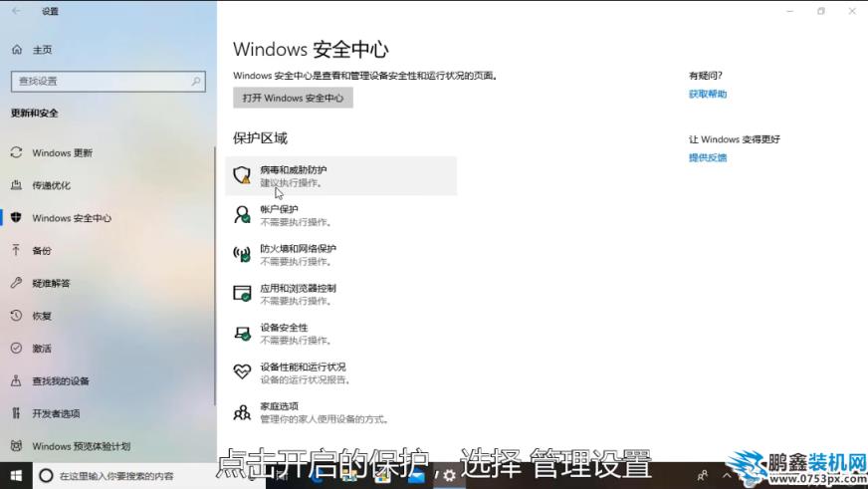
Task: Open 设备性能和运行状况 protection area
Action: point(341,372)
